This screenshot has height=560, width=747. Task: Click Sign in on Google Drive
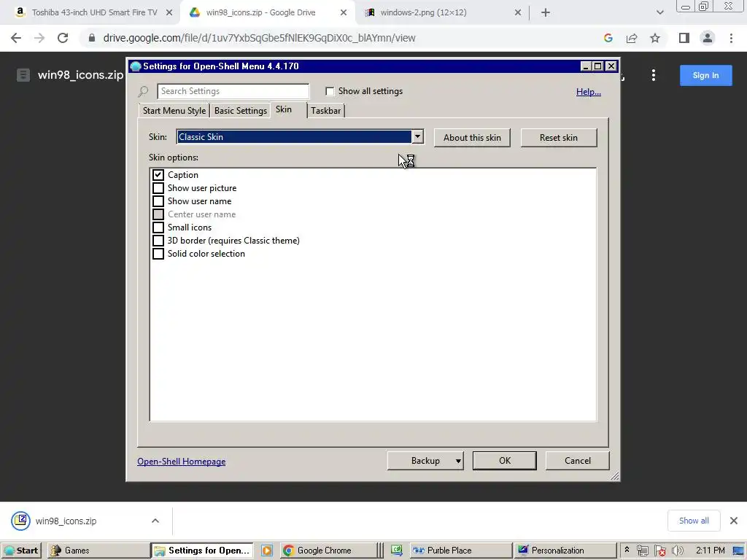705,75
